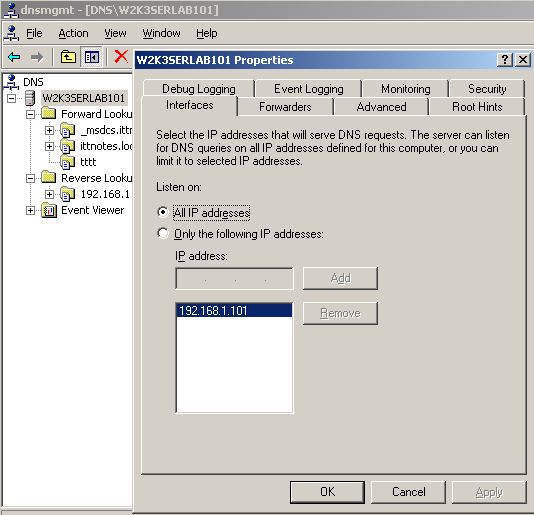534x515 pixels.
Task: Toggle the Show/Hide Console Tree icon
Action: pos(92,57)
